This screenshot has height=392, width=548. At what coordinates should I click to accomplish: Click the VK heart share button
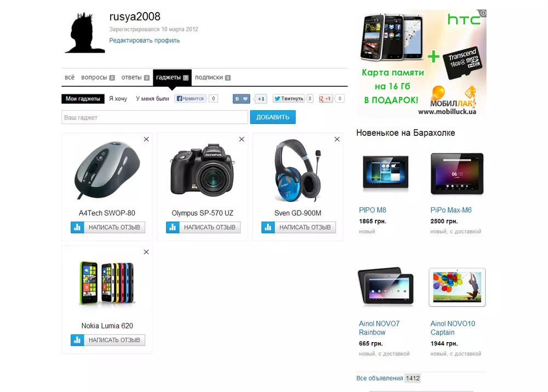[242, 99]
